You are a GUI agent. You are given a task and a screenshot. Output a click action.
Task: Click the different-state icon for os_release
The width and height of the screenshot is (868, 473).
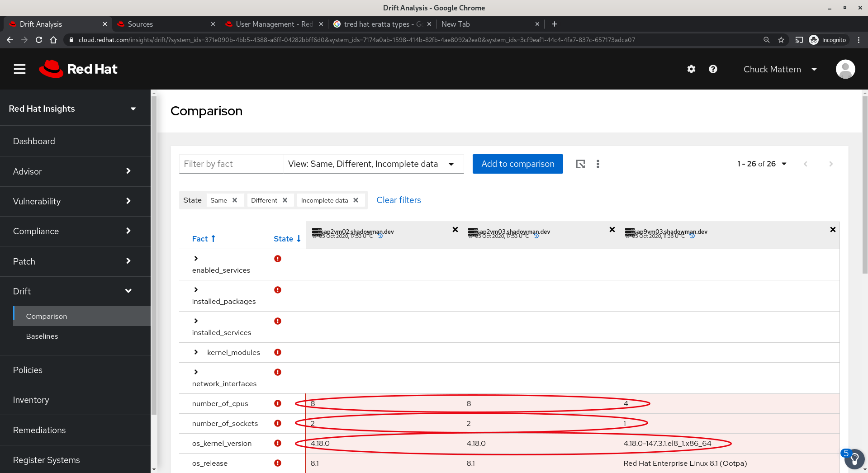(278, 463)
